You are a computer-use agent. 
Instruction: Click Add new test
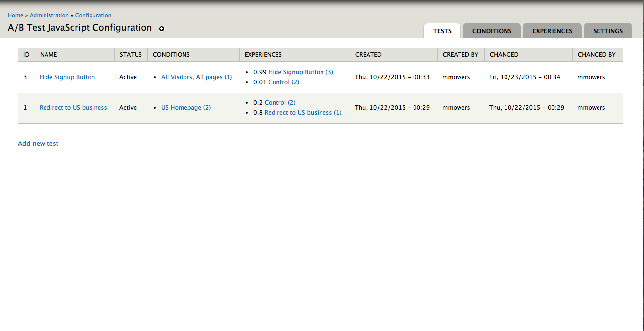tap(38, 143)
